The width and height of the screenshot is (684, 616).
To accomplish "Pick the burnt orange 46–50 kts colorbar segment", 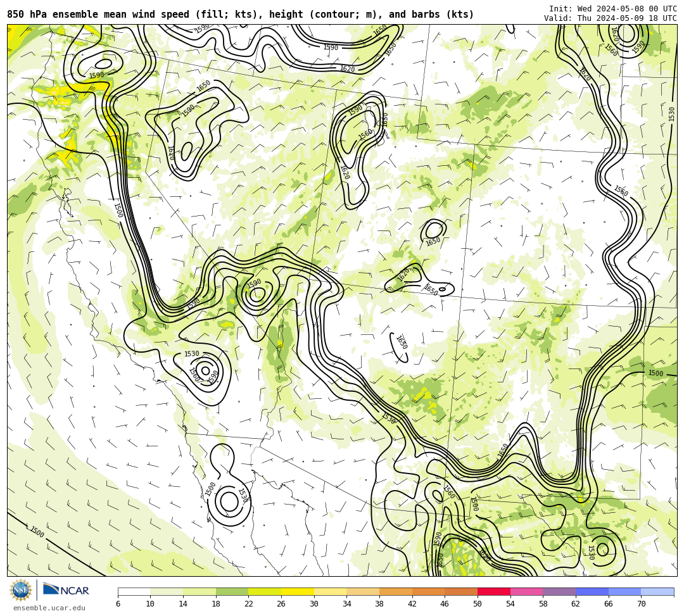I will coord(461,591).
